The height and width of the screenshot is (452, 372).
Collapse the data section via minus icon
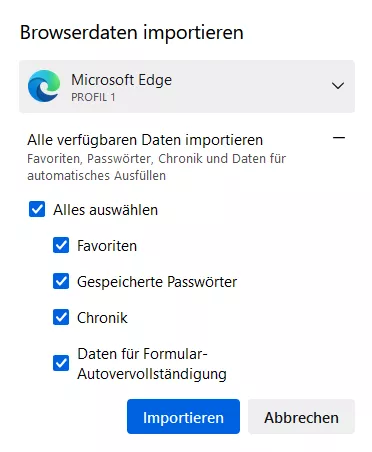[x=339, y=138]
